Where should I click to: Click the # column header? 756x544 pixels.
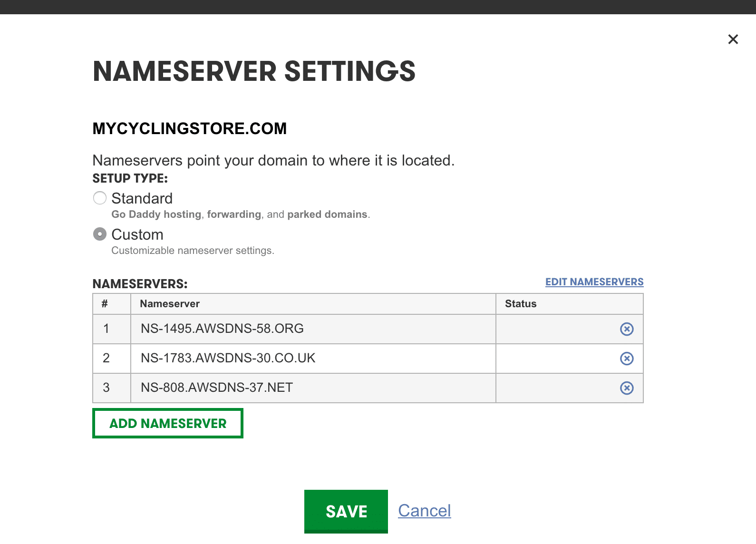click(x=105, y=304)
